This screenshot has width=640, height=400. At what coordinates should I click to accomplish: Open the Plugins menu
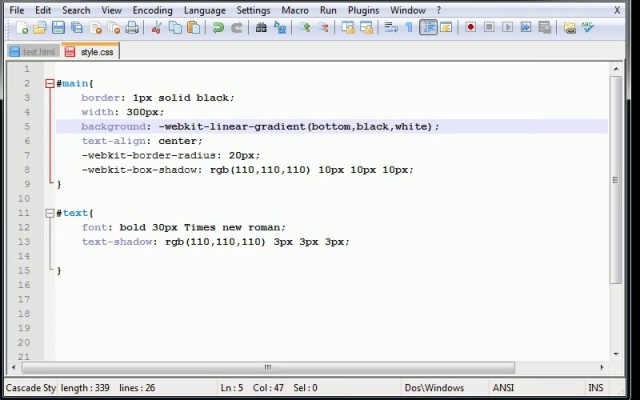[x=363, y=10]
